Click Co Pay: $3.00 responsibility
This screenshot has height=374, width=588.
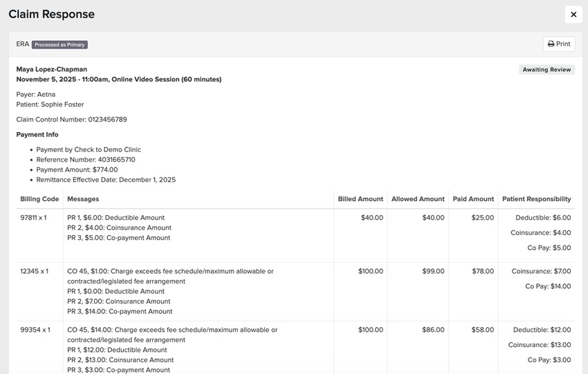(549, 359)
